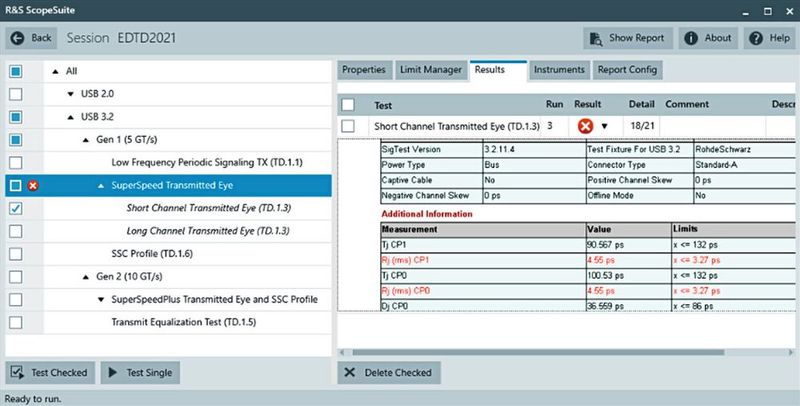Click the right scroll arrow of results scrollbar
Image resolution: width=800 pixels, height=406 pixels.
(791, 352)
